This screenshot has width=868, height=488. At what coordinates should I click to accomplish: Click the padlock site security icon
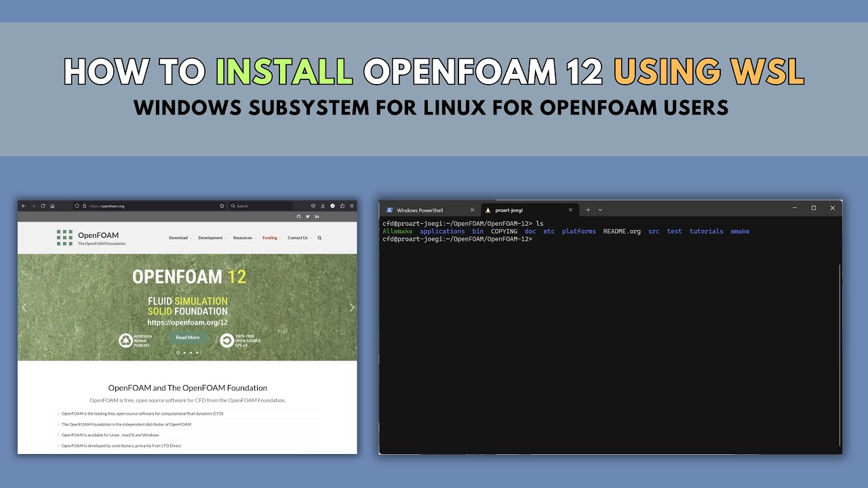click(84, 205)
